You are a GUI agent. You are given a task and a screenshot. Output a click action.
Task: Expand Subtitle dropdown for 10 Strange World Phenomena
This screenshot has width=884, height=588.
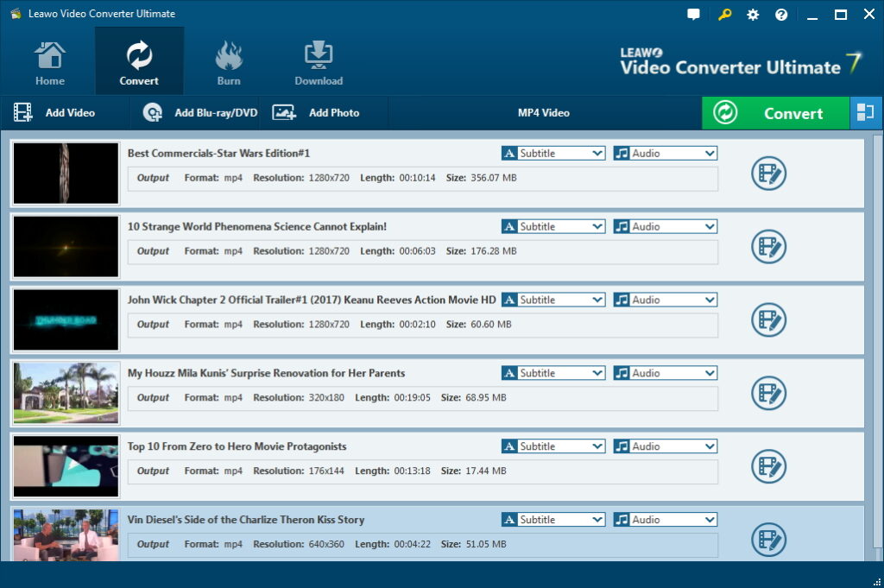click(x=553, y=226)
